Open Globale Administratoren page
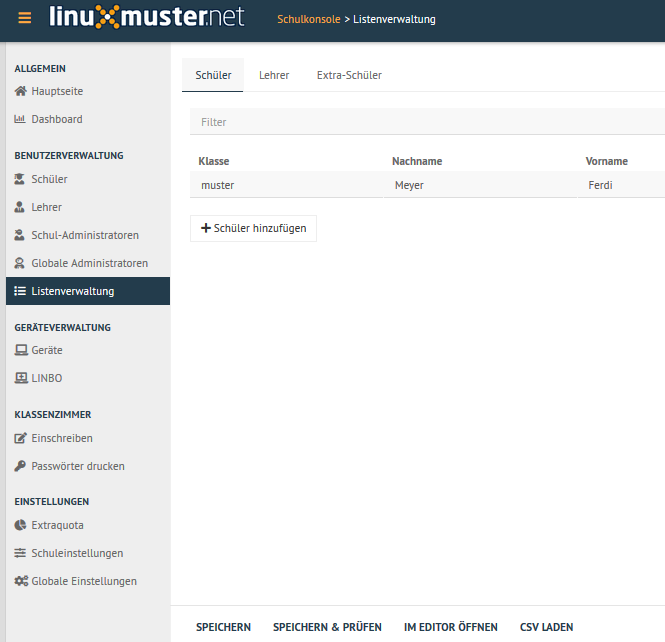The image size is (665, 642). pyautogui.click(x=88, y=263)
